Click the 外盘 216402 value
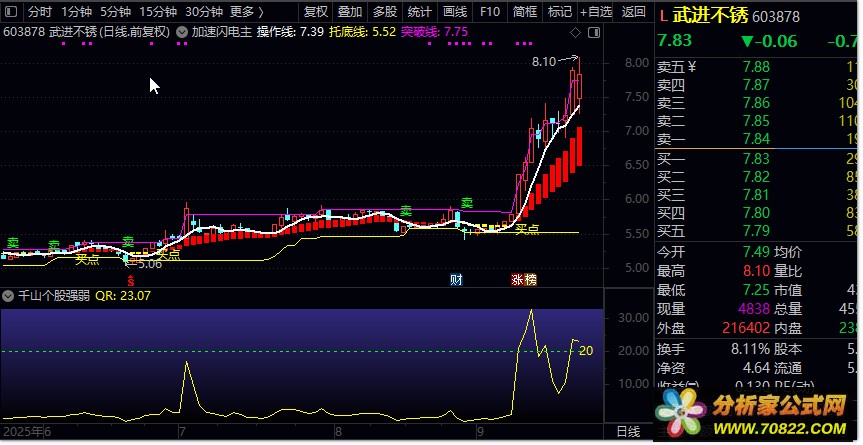The width and height of the screenshot is (863, 445). point(745,328)
